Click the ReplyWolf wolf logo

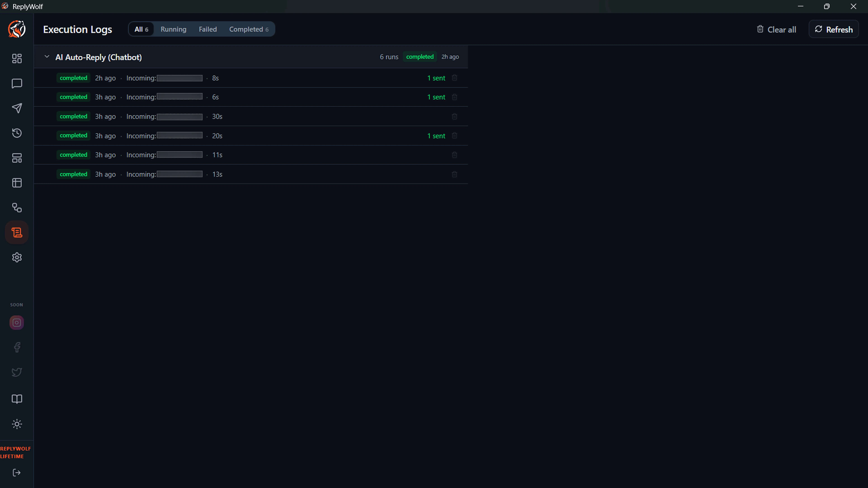[x=17, y=29]
